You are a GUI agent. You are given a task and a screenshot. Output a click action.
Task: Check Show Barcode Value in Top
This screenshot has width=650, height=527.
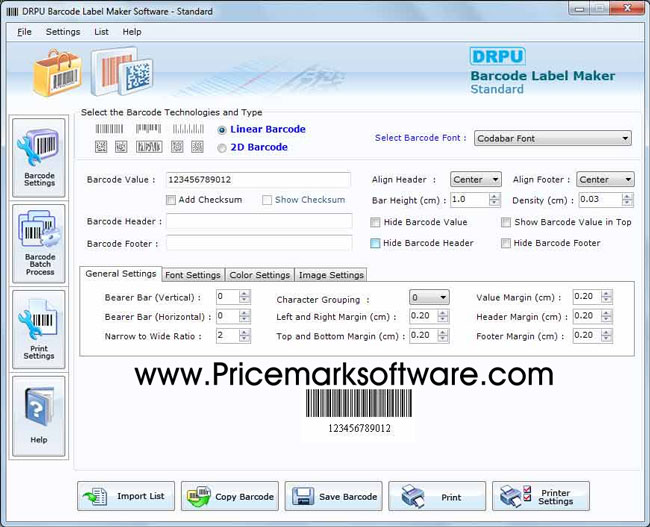click(506, 222)
